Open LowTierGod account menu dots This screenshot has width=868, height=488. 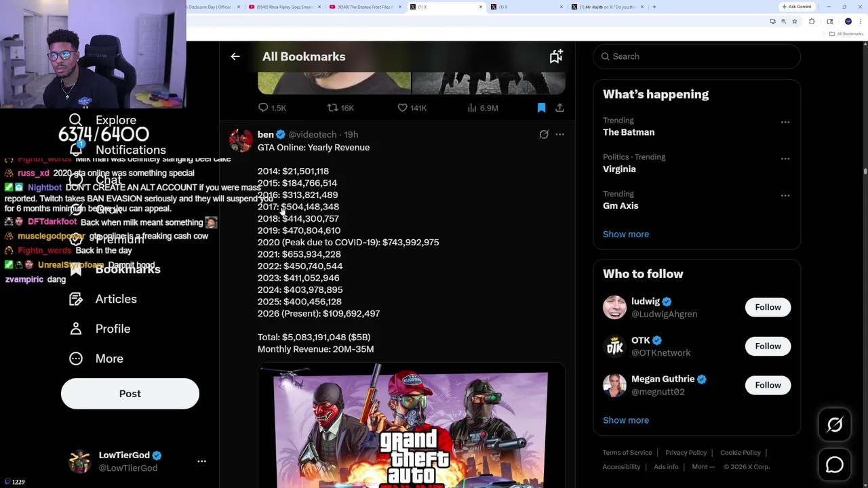point(201,462)
